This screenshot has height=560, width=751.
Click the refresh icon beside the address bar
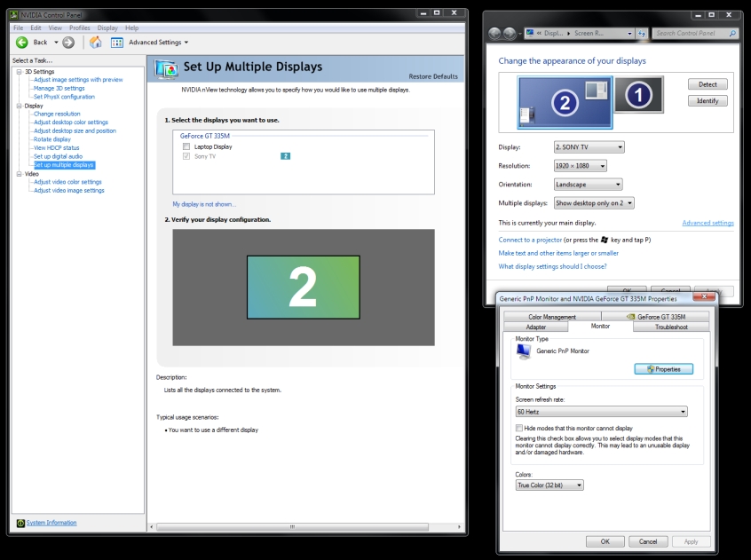click(642, 33)
